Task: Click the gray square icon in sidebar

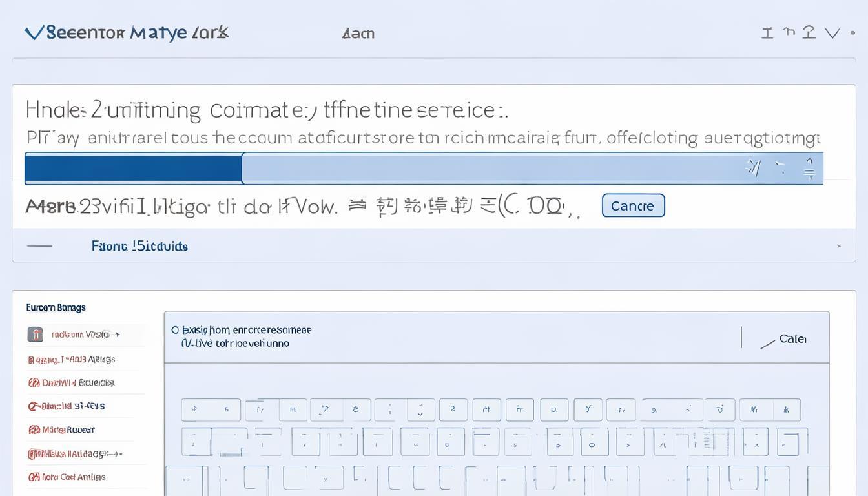Action: coord(36,335)
